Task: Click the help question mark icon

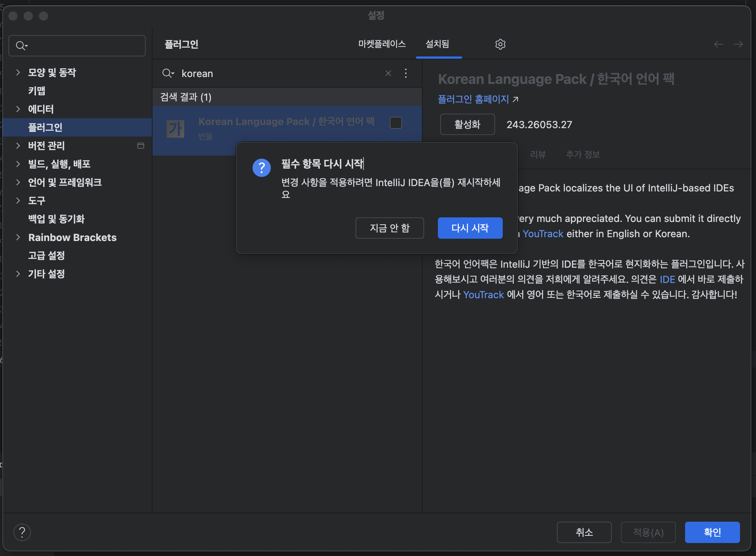Action: (x=22, y=532)
